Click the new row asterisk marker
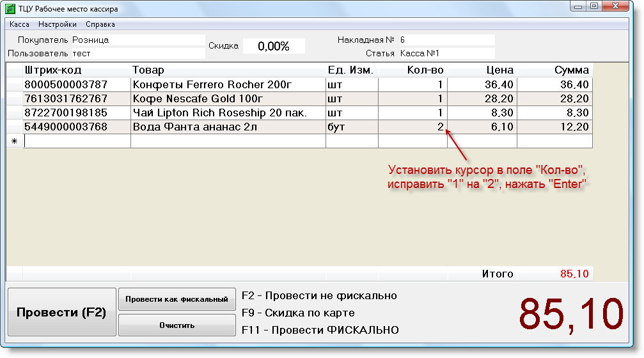Image resolution: width=644 pixels, height=358 pixels. point(14,141)
